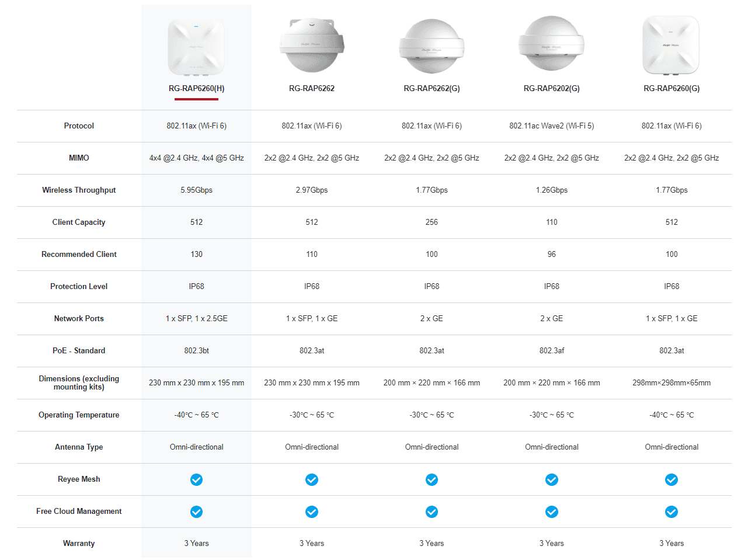Click the 1 x SFP, 1 x 2.5GE cell
The width and height of the screenshot is (741, 560).
pyautogui.click(x=196, y=318)
